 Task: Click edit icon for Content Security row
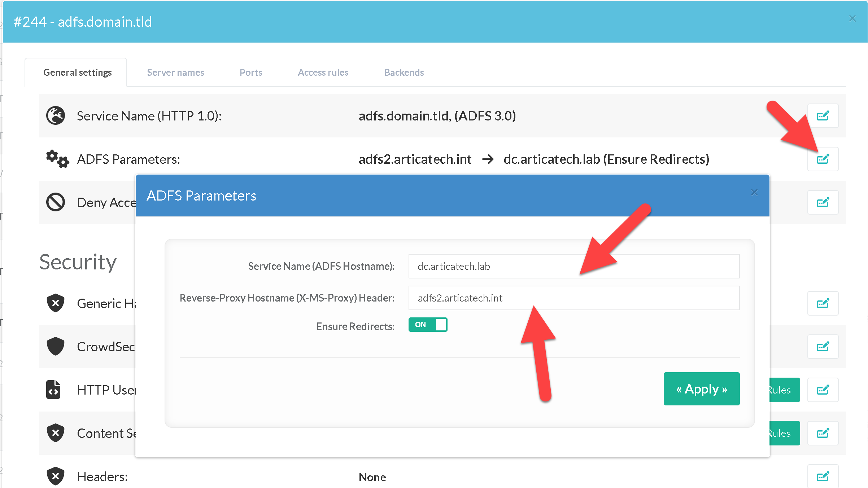(823, 433)
